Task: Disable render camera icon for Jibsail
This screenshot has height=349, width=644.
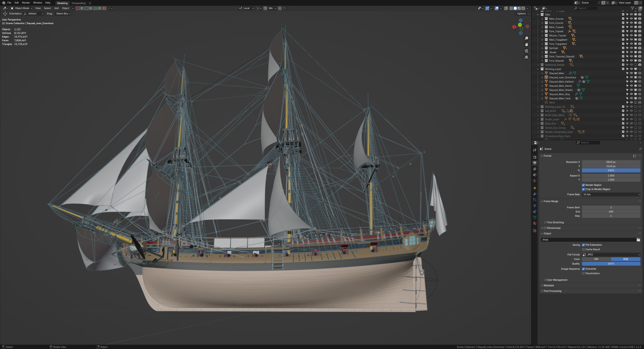Action: click(x=640, y=52)
